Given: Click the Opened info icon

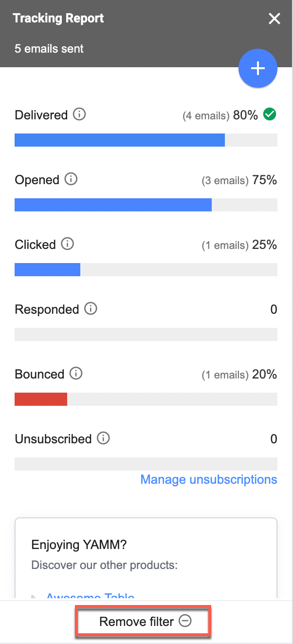Looking at the screenshot, I should [72, 179].
